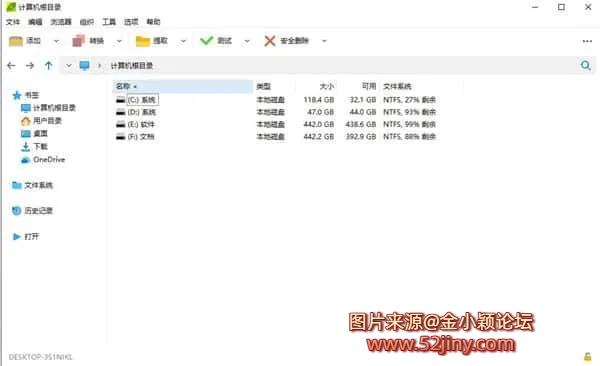Image resolution: width=600 pixels, height=366 pixels.
Task: Go forward with the right arrow
Action: point(29,66)
